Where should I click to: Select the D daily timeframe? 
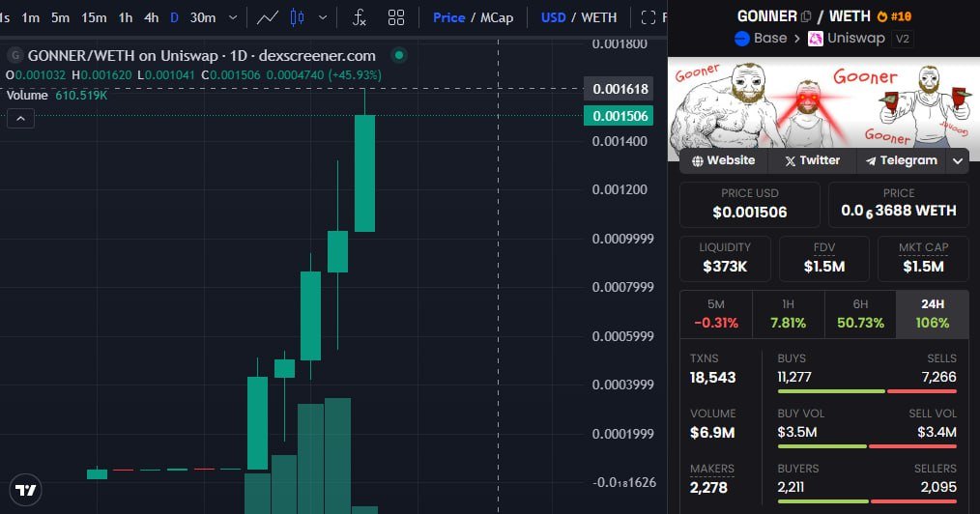pos(174,17)
